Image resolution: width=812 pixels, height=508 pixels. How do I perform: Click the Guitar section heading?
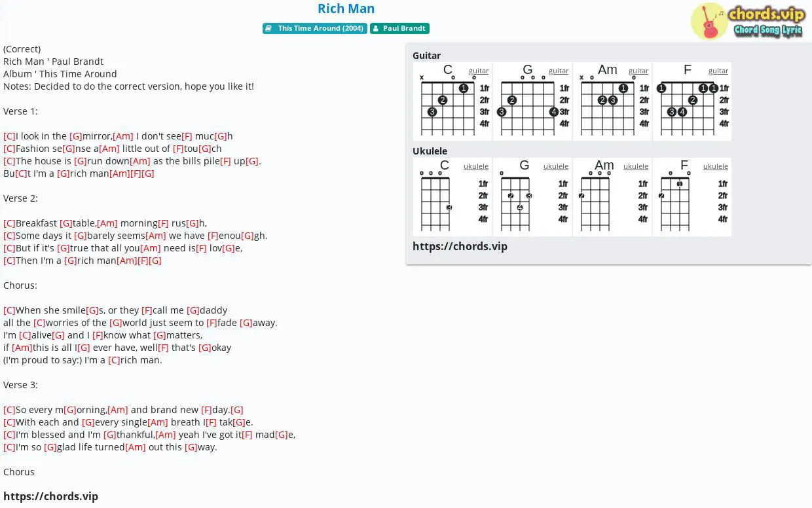tap(426, 56)
